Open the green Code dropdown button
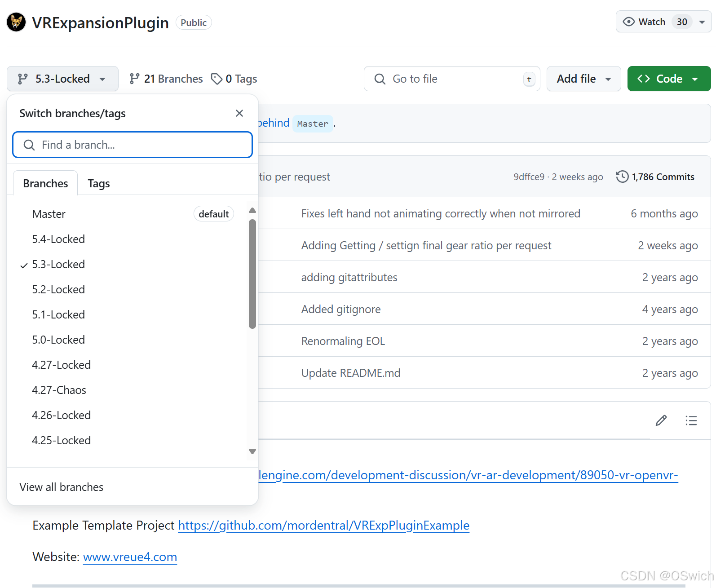The height and width of the screenshot is (588, 716). point(669,79)
